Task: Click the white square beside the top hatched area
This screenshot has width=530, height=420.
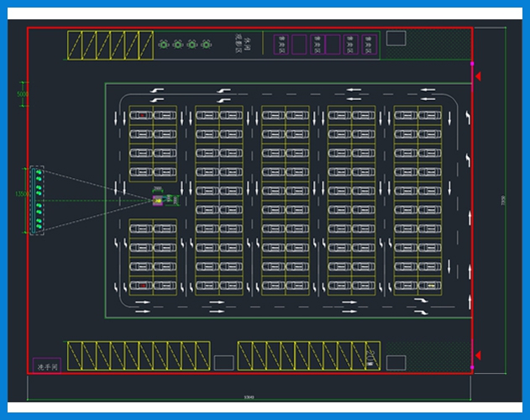Action: tap(396, 39)
